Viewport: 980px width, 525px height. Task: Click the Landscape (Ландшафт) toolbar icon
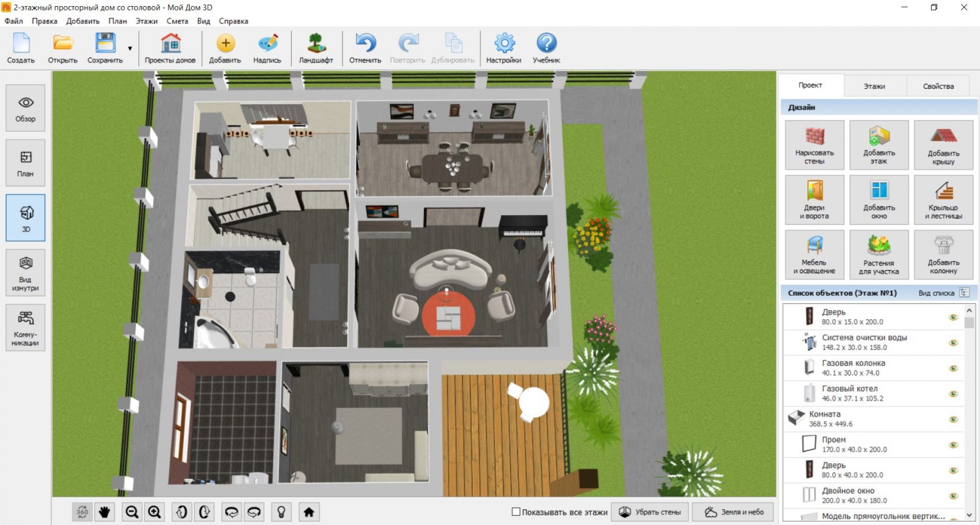click(315, 48)
